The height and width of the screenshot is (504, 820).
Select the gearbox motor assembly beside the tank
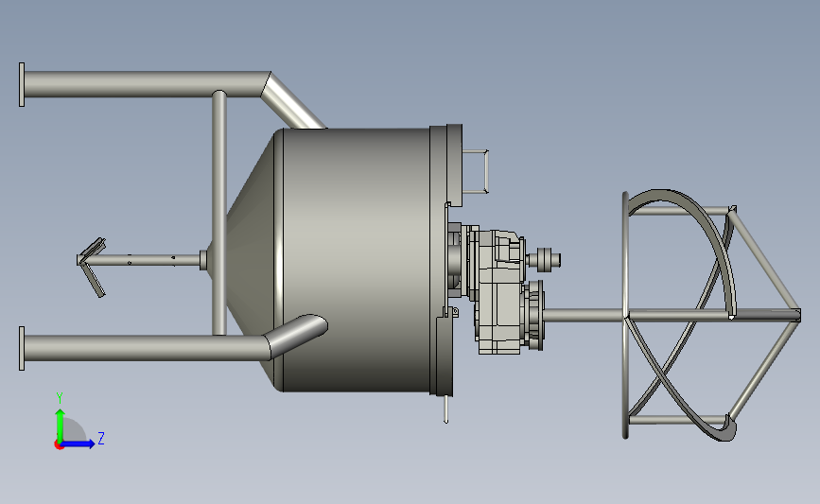[500, 290]
